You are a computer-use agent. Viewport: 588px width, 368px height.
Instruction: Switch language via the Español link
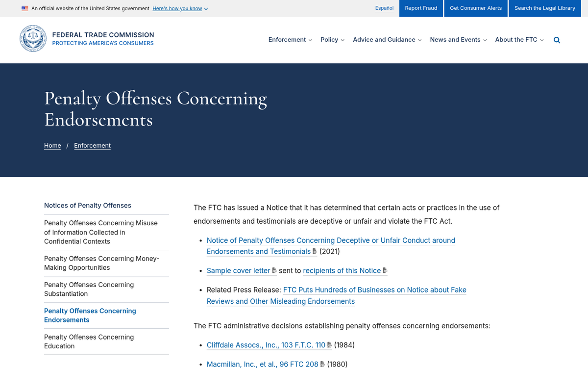tap(384, 8)
